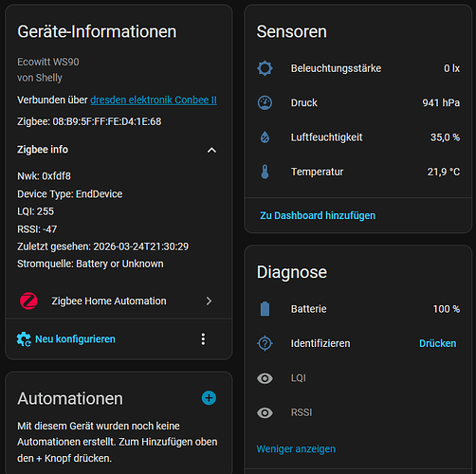Open Zigbee Home Automation integration chevron
This screenshot has height=474, width=476.
(209, 301)
